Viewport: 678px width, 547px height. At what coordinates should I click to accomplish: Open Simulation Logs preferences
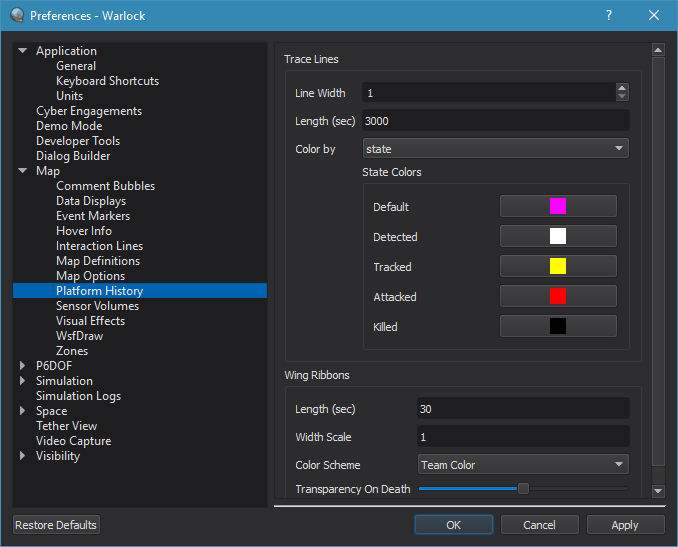(79, 396)
